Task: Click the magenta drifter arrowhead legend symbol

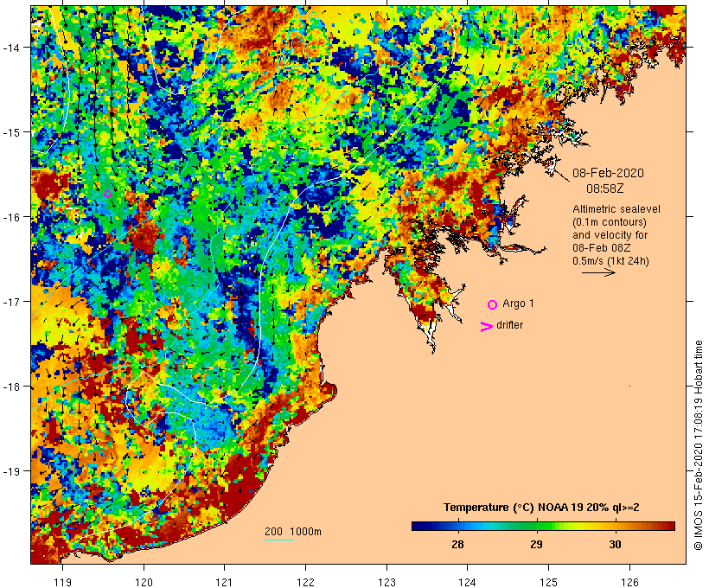Action: (x=487, y=327)
